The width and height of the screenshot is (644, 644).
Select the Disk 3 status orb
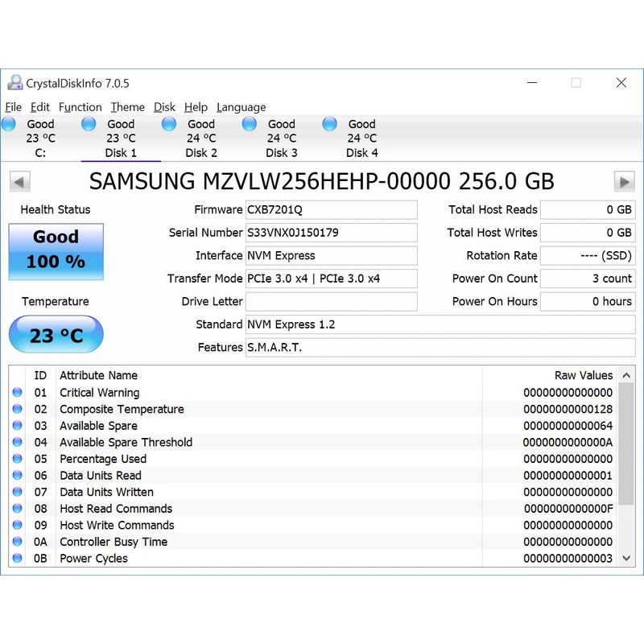[250, 124]
